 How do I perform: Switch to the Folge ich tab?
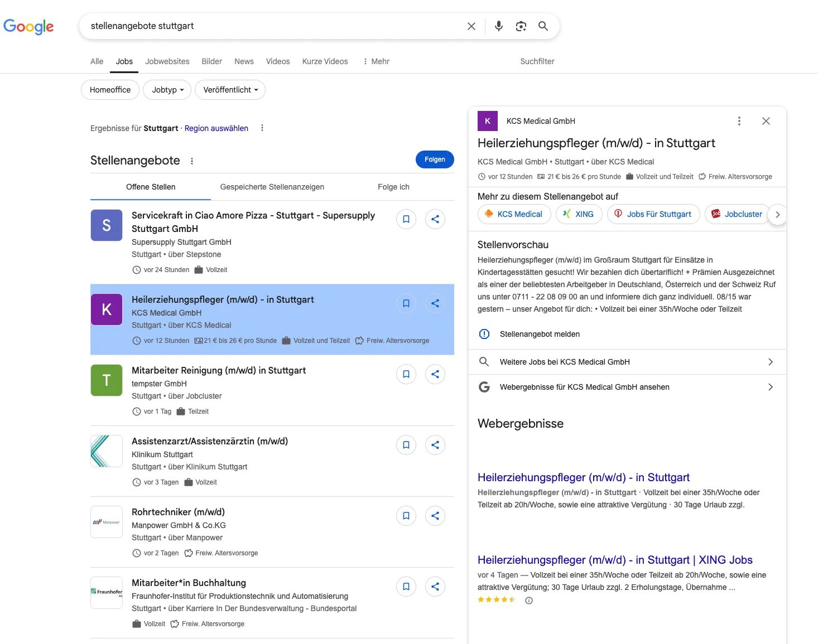(x=393, y=187)
